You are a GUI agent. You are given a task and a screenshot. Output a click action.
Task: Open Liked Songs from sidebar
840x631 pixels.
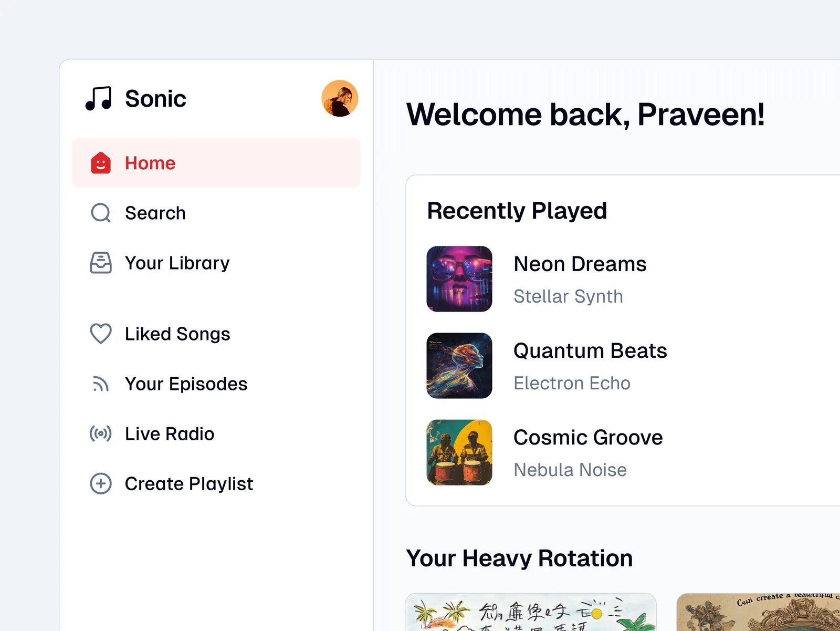tap(177, 334)
